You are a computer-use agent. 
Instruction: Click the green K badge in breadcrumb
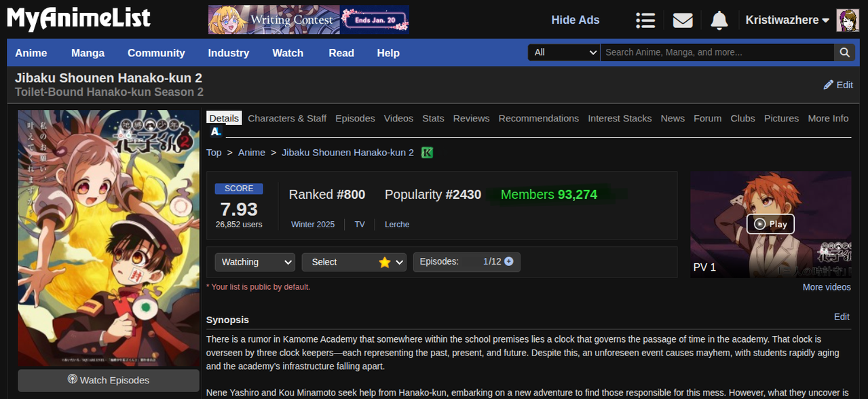tap(427, 152)
